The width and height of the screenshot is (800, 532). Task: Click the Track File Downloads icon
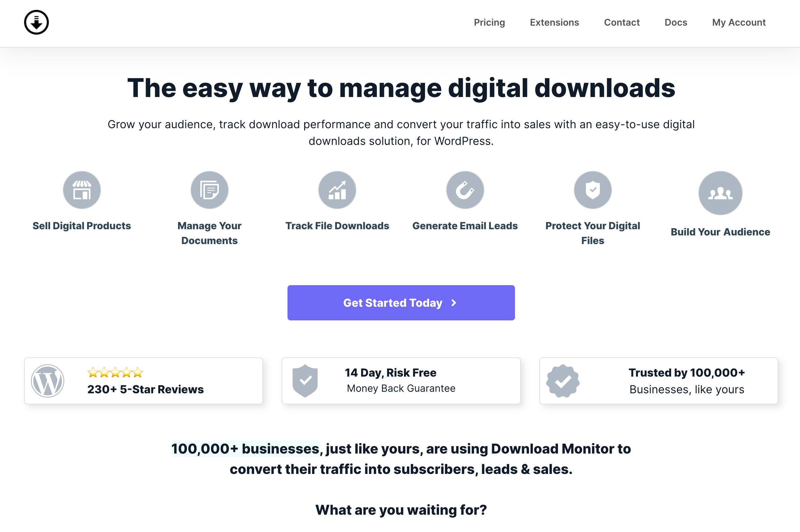tap(337, 189)
